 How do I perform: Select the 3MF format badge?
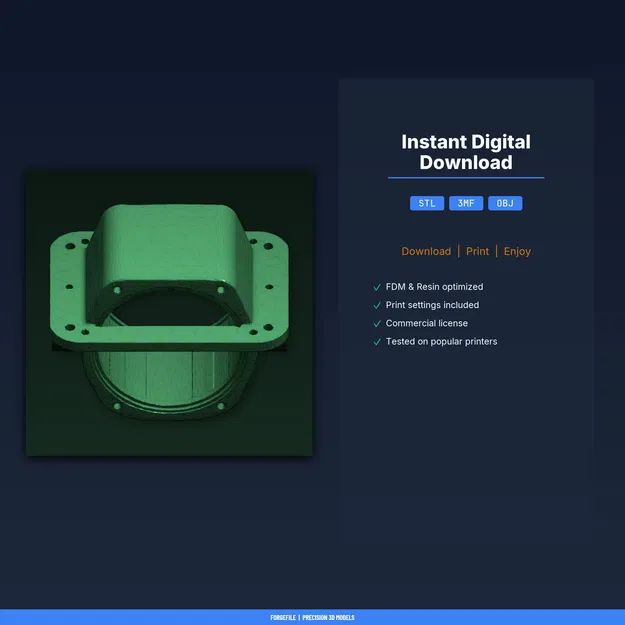(466, 203)
